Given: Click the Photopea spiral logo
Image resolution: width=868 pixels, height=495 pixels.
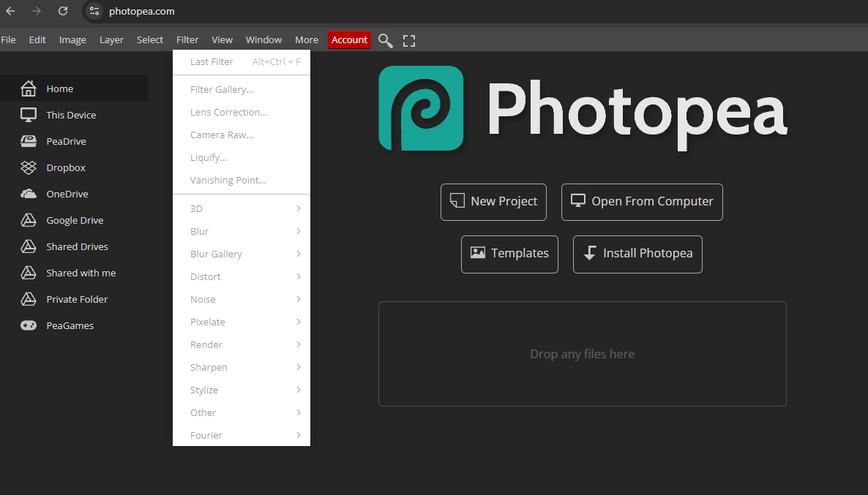Looking at the screenshot, I should [421, 108].
